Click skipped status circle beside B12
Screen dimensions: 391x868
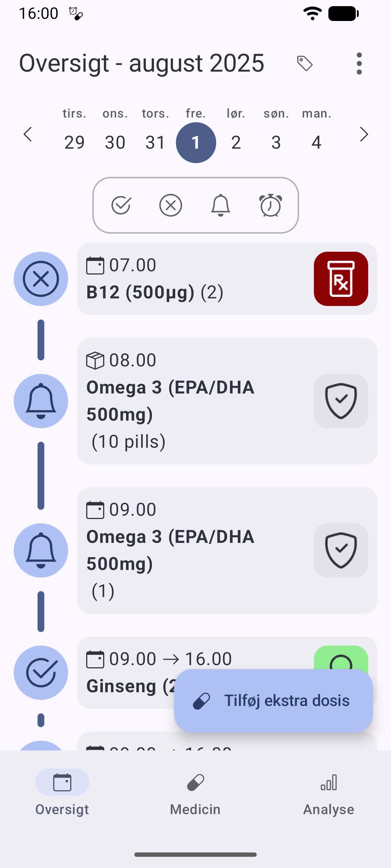41,279
